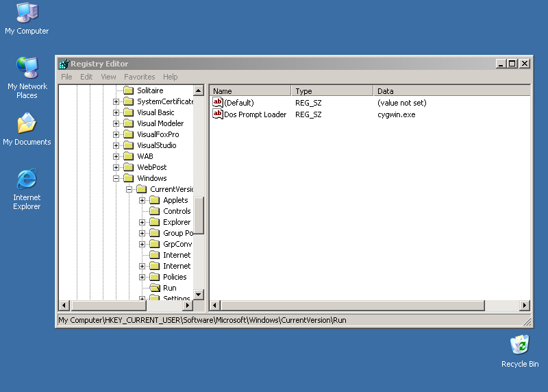Open the Favorites menu

(x=140, y=77)
